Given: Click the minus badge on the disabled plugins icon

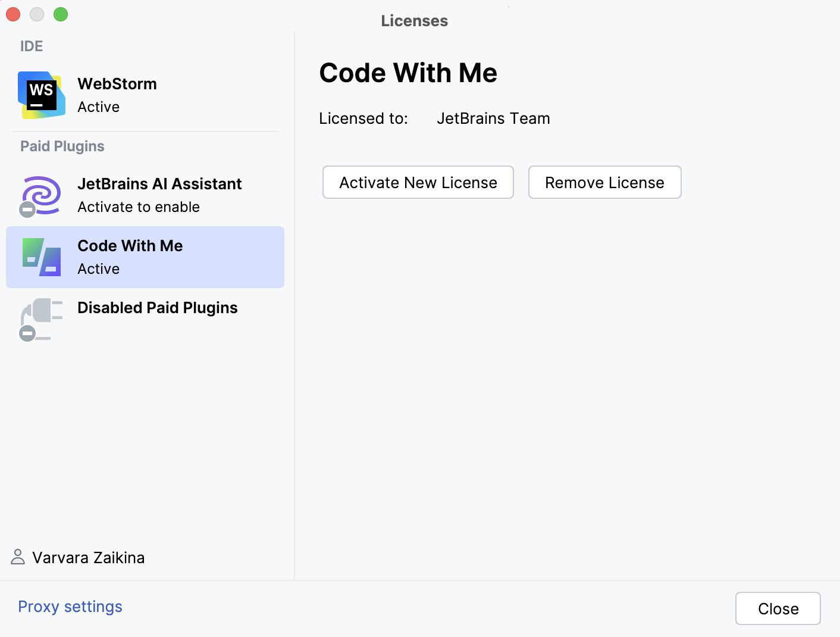Looking at the screenshot, I should coord(27,333).
